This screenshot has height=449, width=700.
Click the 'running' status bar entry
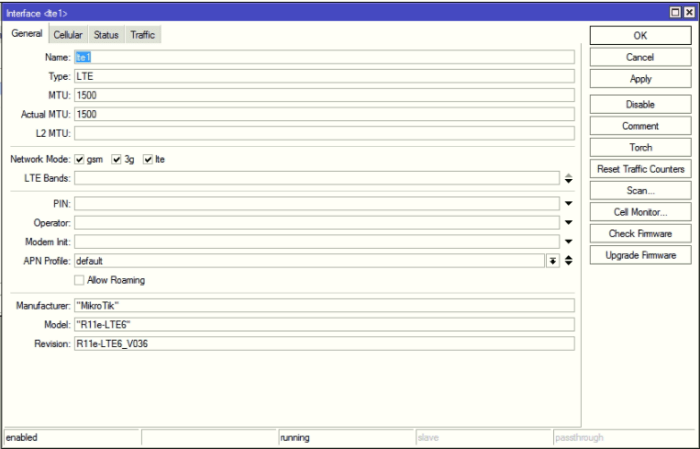click(x=346, y=437)
